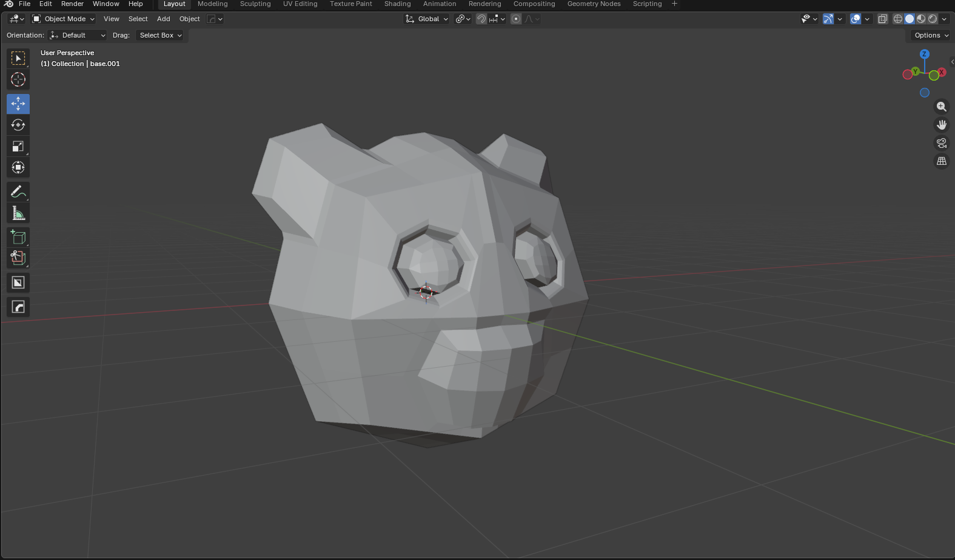955x560 pixels.
Task: Select the rounded-corner tool at toolbar bottom
Action: point(18,307)
